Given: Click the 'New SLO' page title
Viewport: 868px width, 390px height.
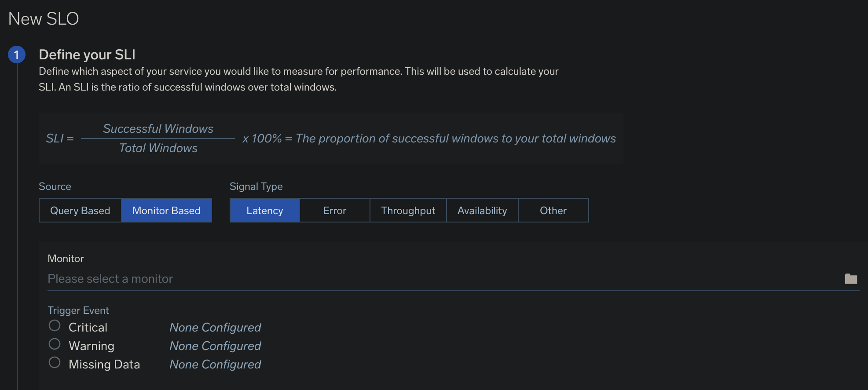Looking at the screenshot, I should (44, 19).
